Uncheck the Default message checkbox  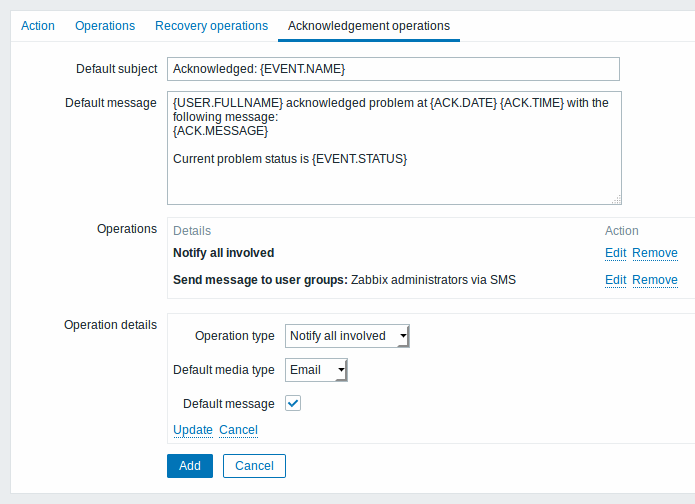tap(293, 403)
